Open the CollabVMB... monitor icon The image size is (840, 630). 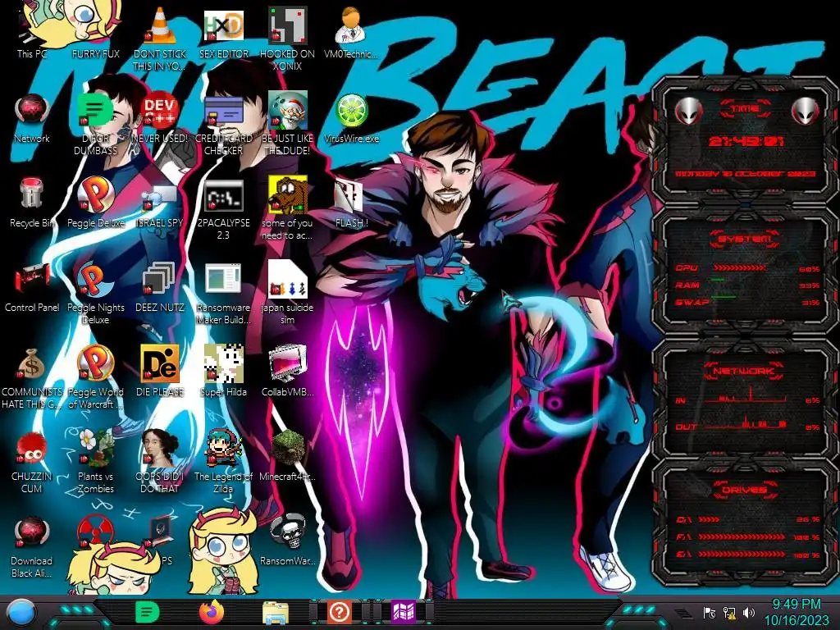(x=287, y=372)
